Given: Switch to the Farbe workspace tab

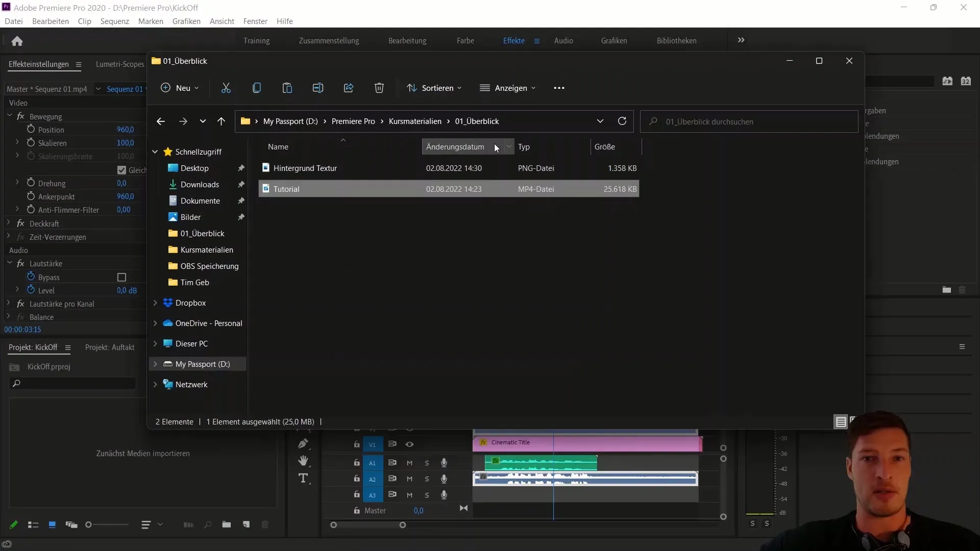Looking at the screenshot, I should click(465, 41).
